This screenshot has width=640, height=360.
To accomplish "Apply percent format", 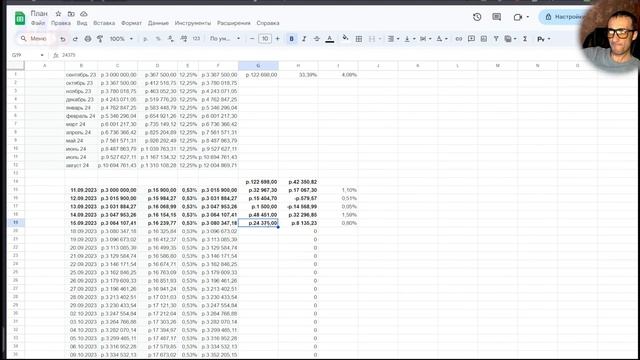I will click(x=158, y=39).
